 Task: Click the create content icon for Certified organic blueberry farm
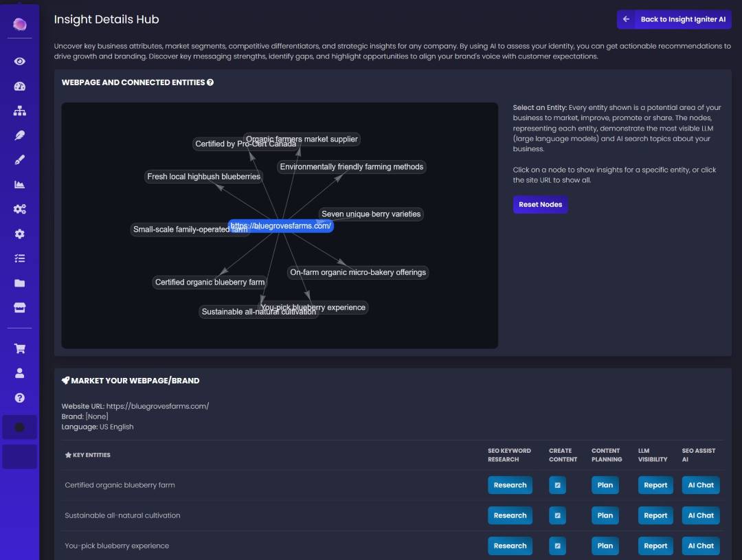(557, 485)
